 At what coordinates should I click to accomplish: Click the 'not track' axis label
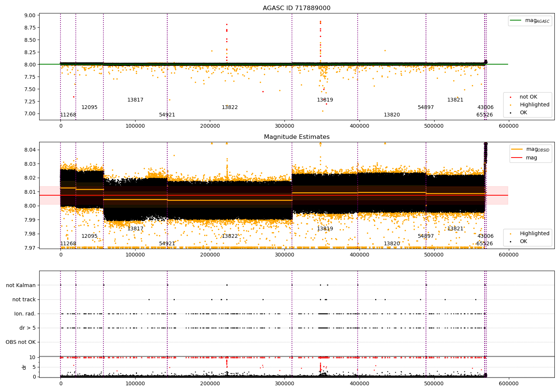tap(24, 300)
